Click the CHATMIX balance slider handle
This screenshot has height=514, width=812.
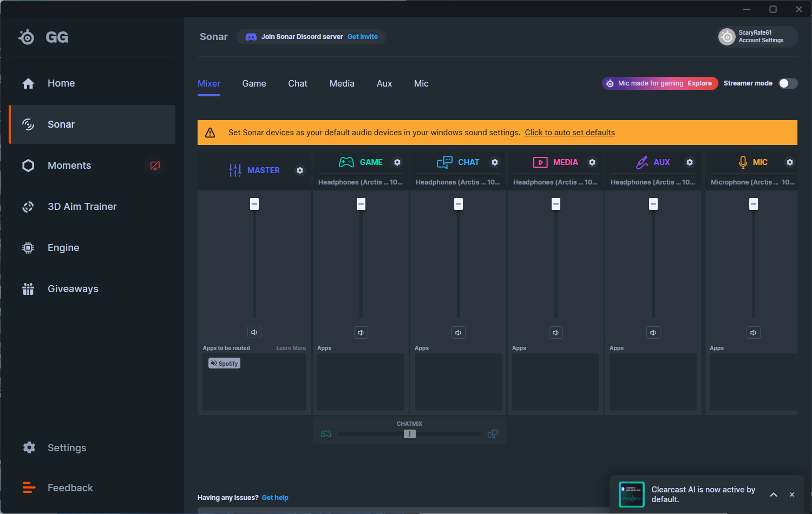tap(410, 434)
